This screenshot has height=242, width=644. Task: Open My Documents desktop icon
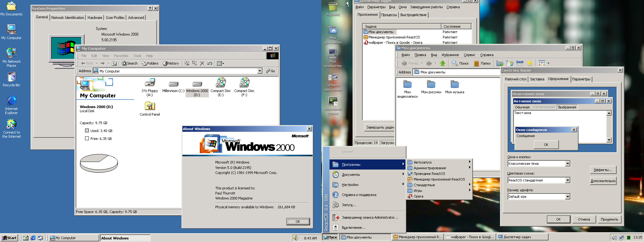[11, 9]
